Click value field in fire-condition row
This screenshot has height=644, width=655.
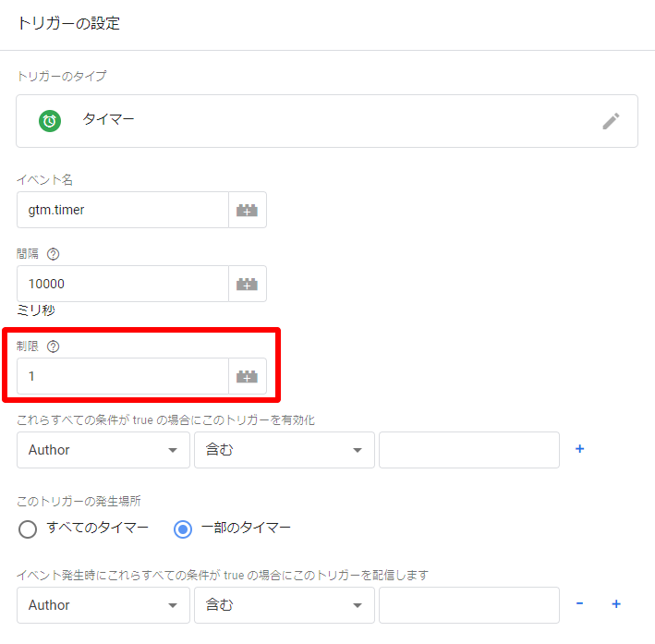[x=469, y=605]
